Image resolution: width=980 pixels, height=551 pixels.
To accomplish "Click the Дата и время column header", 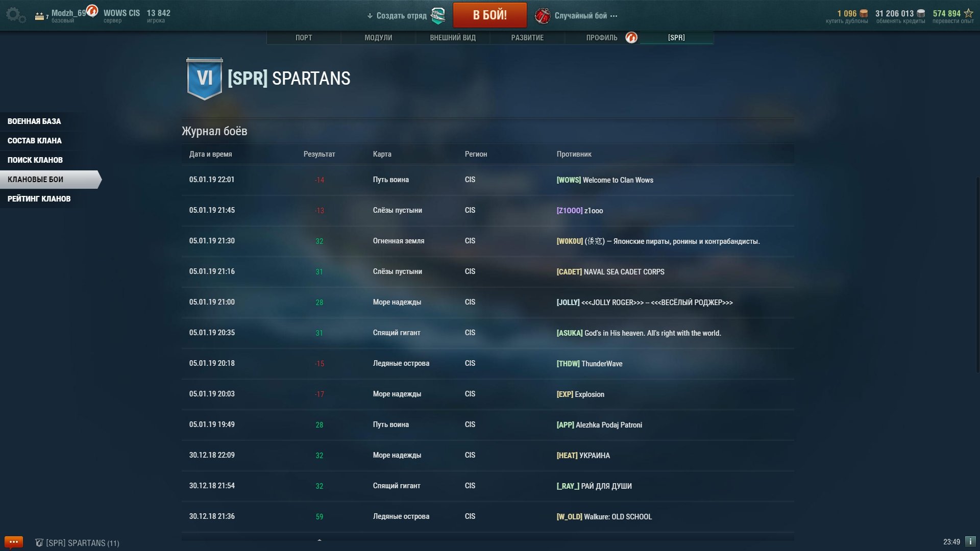I will [210, 154].
